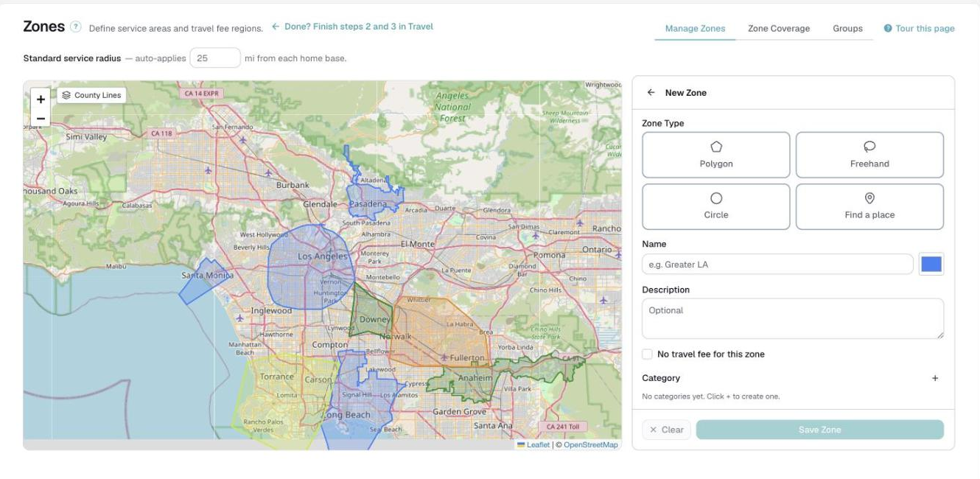This screenshot has height=479, width=980.
Task: Open the OpenStreetMap attribution link
Action: (x=590, y=444)
